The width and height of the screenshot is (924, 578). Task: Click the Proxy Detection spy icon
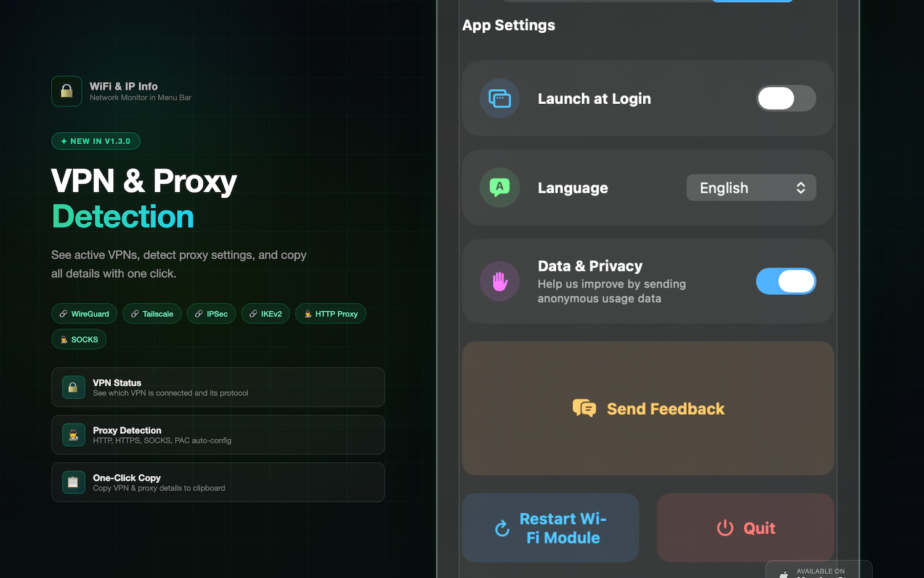(73, 435)
